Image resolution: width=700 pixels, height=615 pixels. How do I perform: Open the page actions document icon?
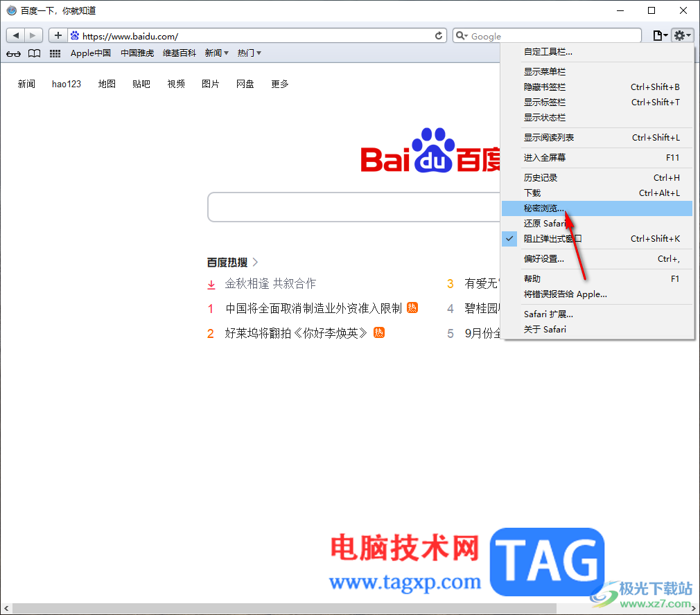coord(658,35)
